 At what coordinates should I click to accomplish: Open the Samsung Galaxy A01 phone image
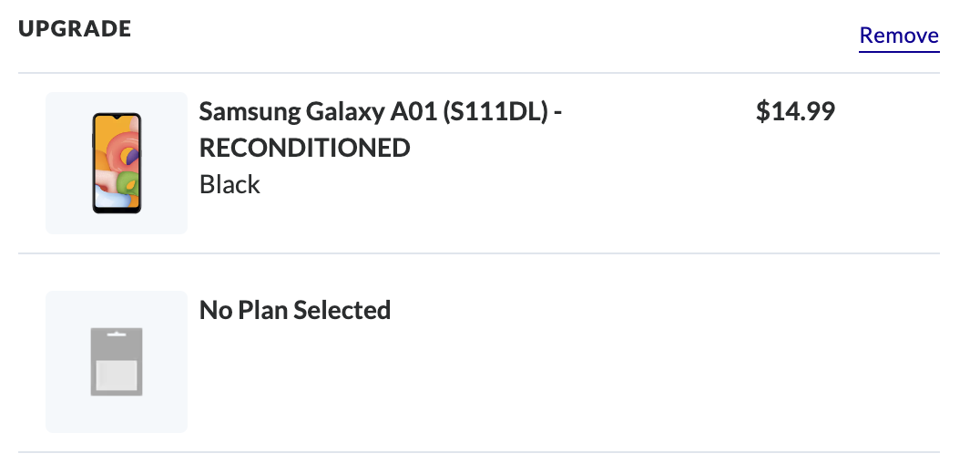[117, 163]
